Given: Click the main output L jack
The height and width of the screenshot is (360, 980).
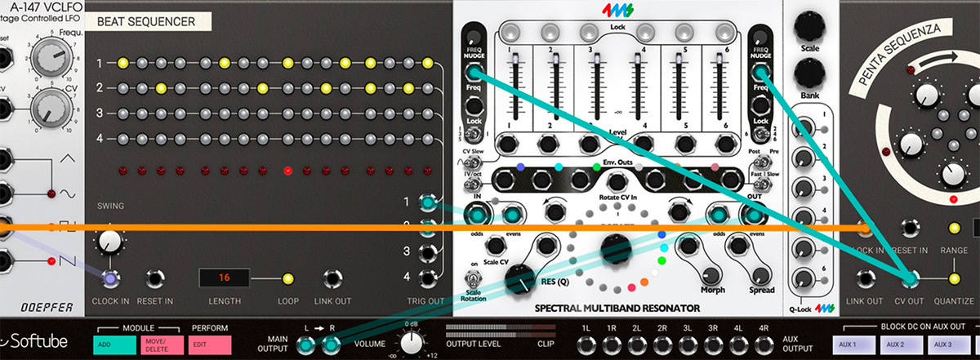Looking at the screenshot, I should [305, 344].
